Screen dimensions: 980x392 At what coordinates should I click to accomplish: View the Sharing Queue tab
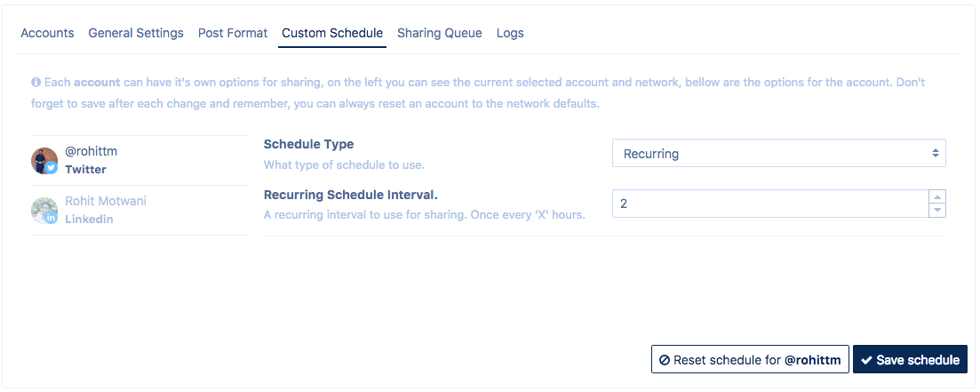click(x=440, y=33)
